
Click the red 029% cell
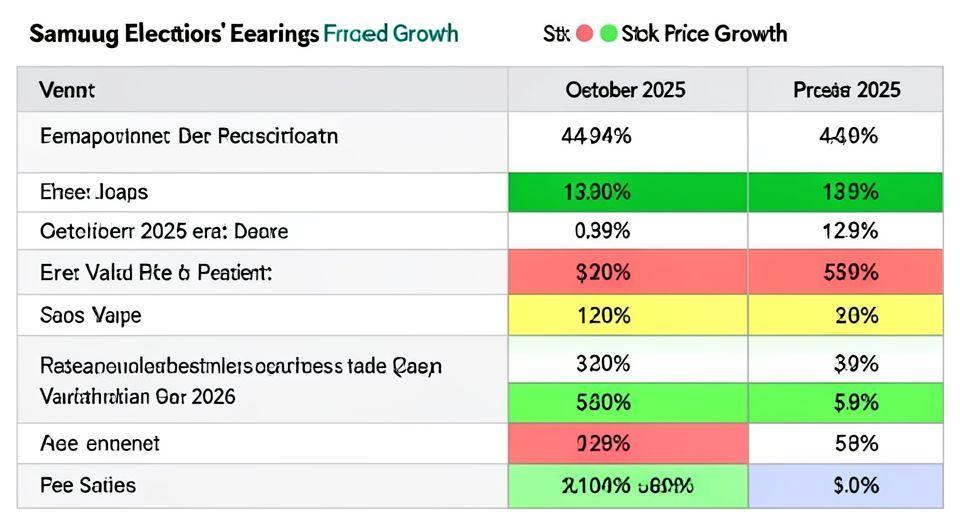click(625, 443)
